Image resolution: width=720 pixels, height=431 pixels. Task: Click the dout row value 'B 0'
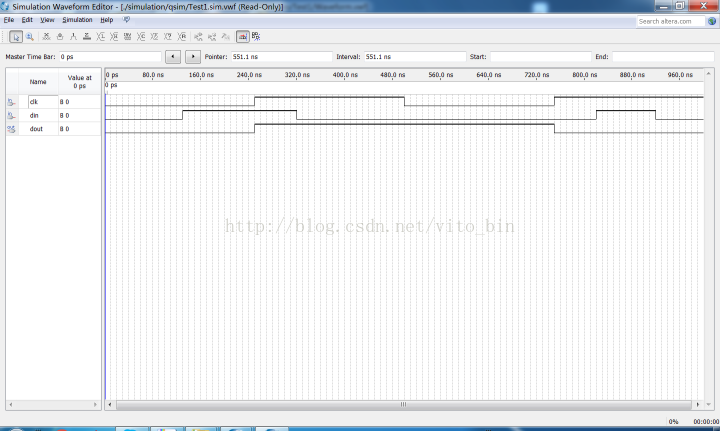coord(64,129)
